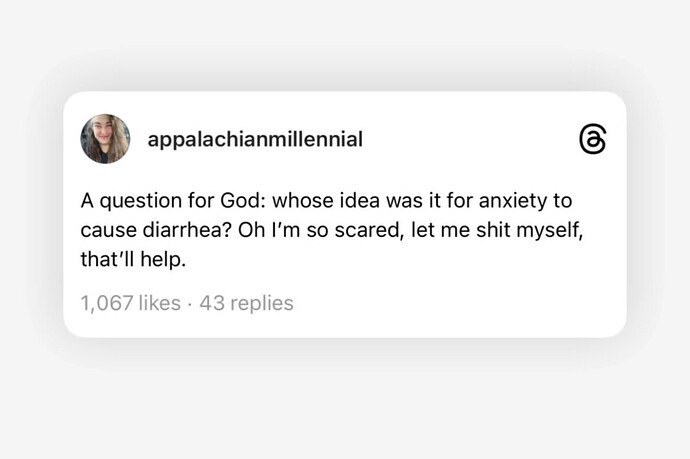Click the Threads logo icon
The width and height of the screenshot is (690, 459).
[x=592, y=140]
